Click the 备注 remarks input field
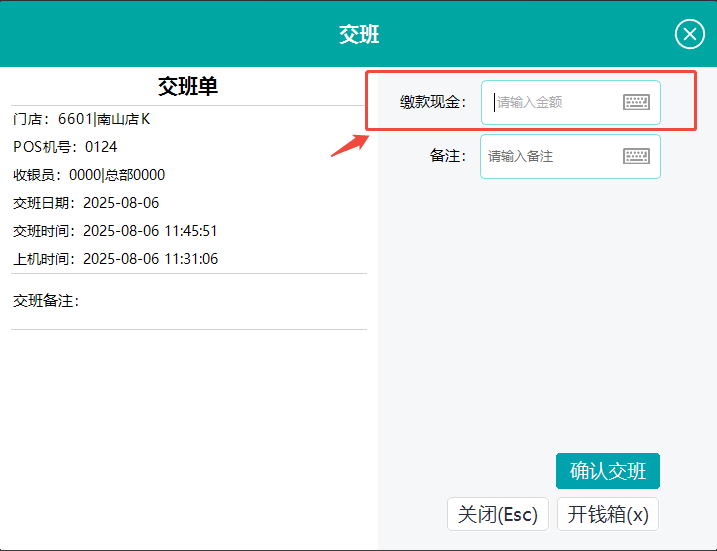 (x=570, y=156)
